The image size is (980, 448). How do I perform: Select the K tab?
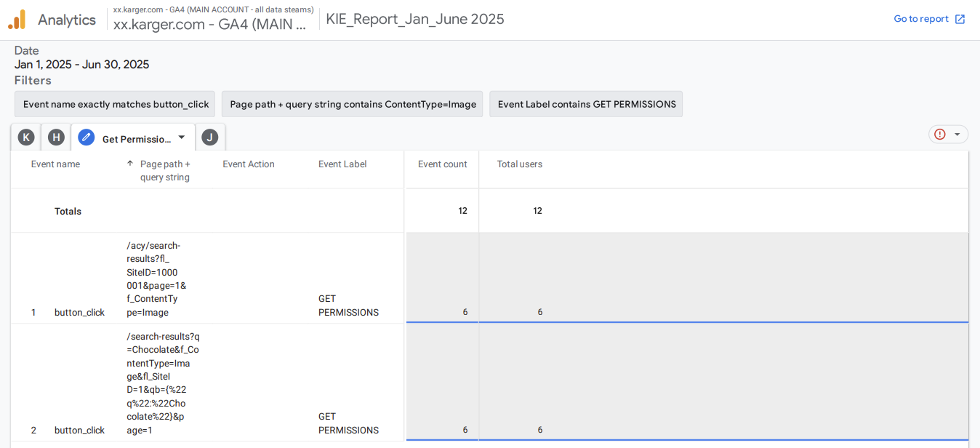click(26, 137)
